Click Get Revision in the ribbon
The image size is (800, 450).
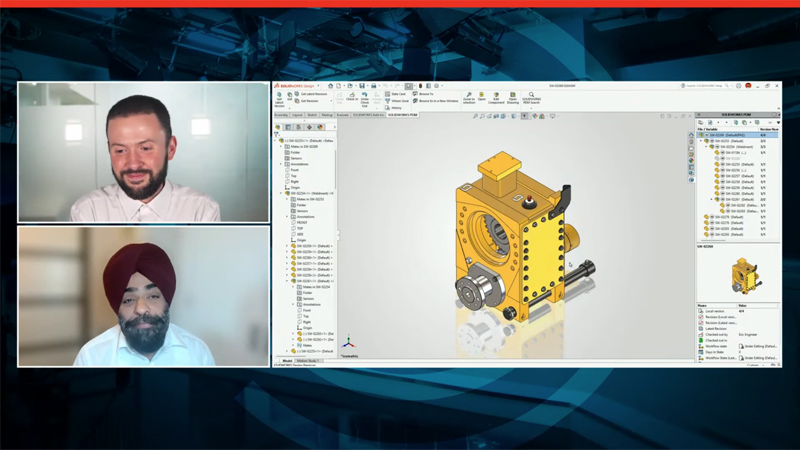(307, 101)
